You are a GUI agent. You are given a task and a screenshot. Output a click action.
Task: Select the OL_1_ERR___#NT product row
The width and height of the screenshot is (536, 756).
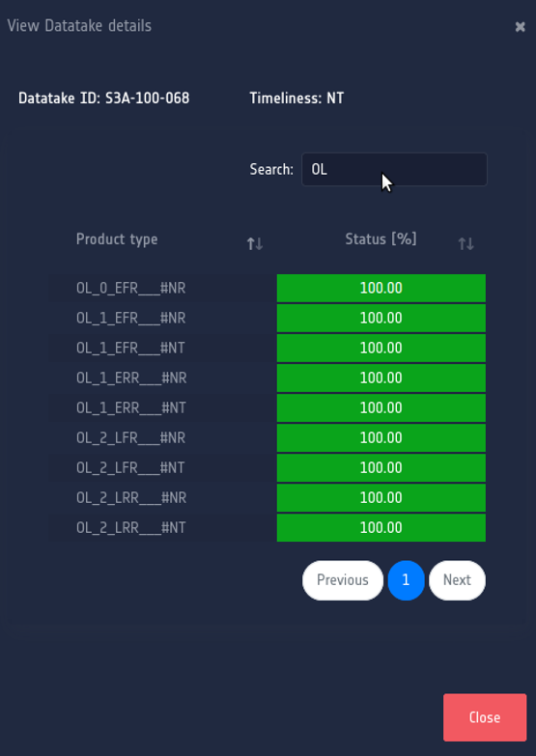267,407
